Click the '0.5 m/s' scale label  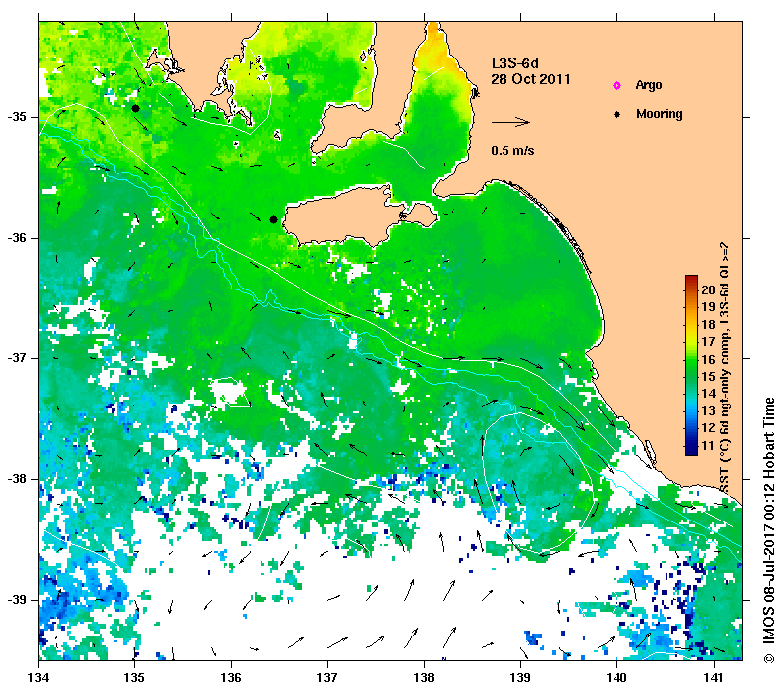coord(512,151)
